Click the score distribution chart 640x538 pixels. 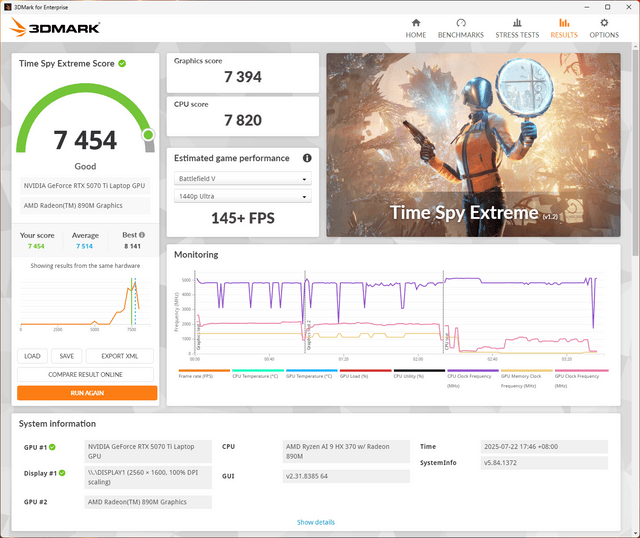85,304
